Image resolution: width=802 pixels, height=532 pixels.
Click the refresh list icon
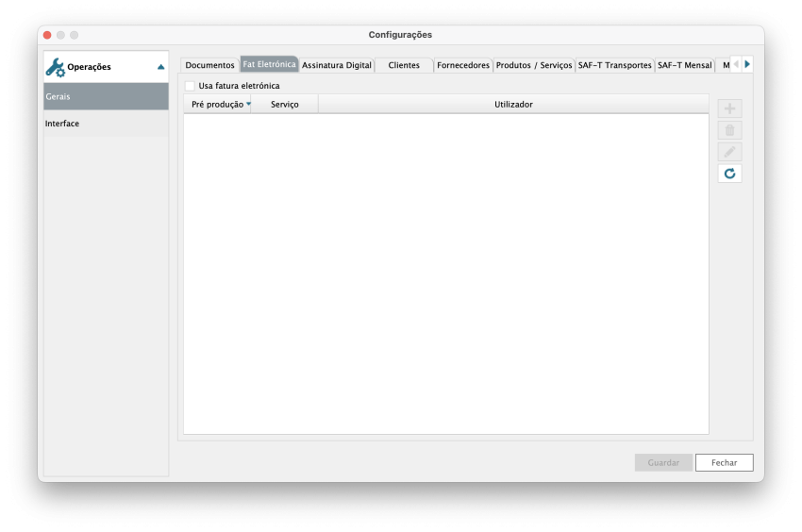tap(729, 174)
